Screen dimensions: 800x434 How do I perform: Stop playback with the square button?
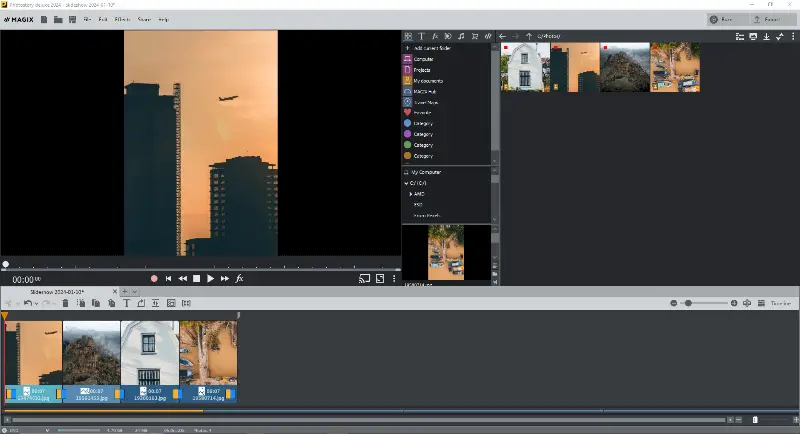tap(196, 278)
